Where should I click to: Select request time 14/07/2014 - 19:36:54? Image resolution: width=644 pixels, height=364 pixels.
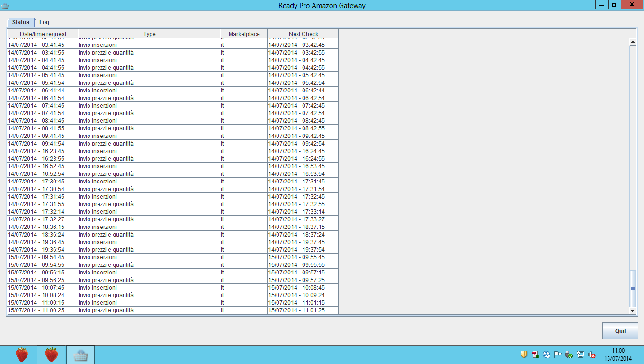pos(43,250)
